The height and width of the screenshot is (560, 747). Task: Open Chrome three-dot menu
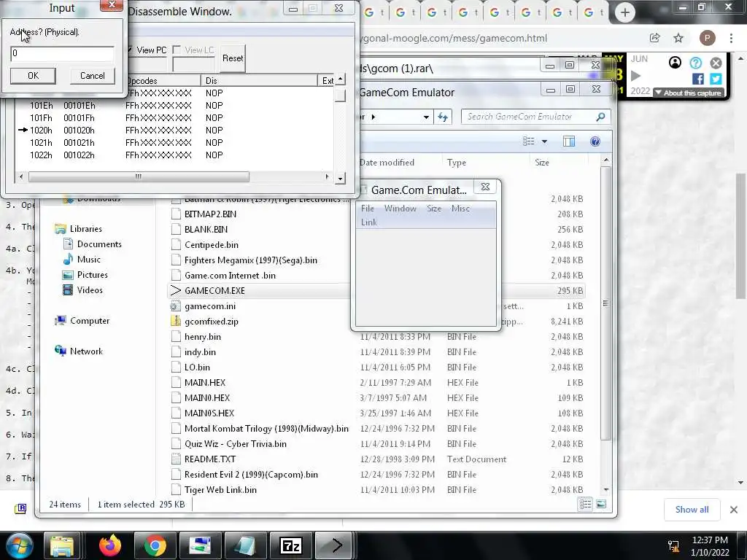(731, 38)
